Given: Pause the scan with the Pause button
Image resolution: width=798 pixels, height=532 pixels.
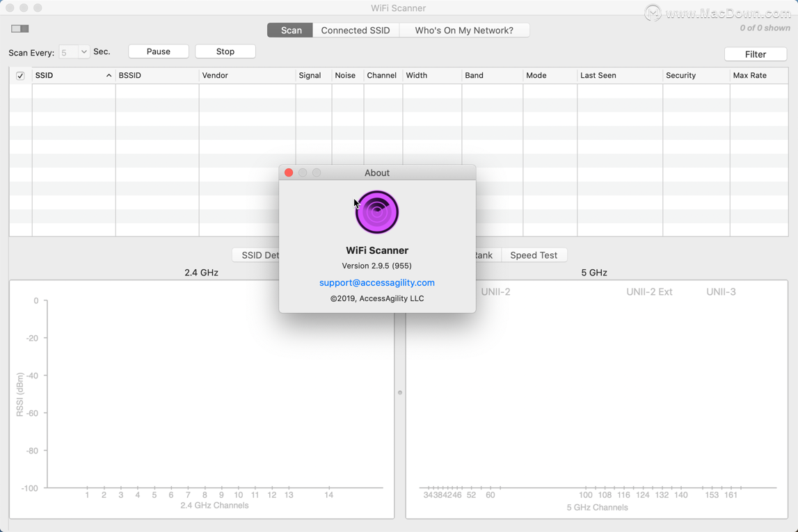Looking at the screenshot, I should click(158, 51).
